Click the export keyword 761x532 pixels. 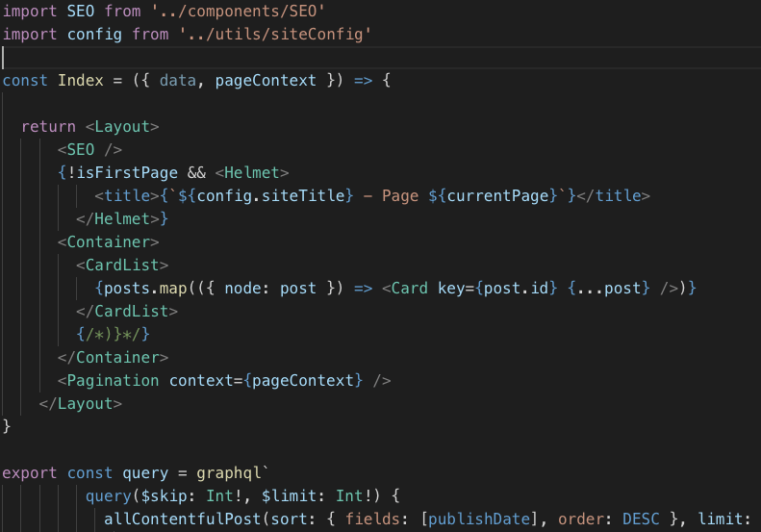pyautogui.click(x=30, y=472)
